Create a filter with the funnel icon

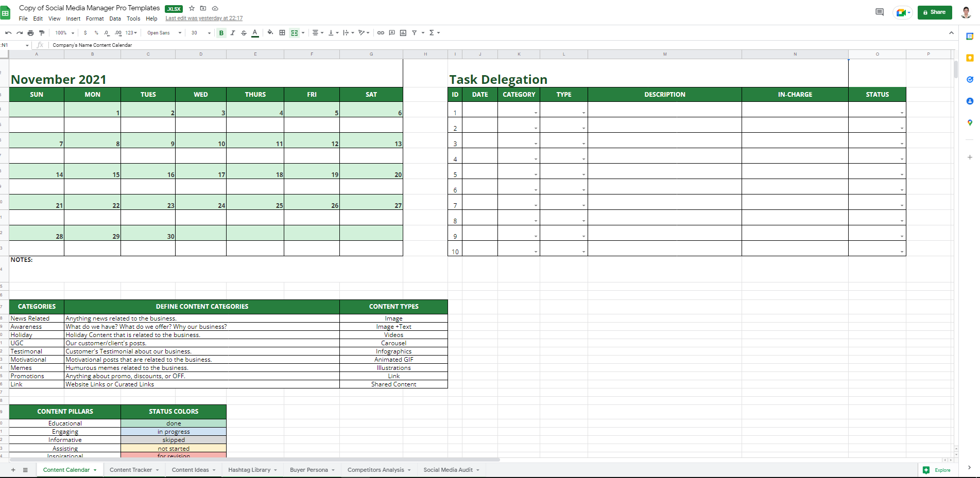[x=415, y=33]
